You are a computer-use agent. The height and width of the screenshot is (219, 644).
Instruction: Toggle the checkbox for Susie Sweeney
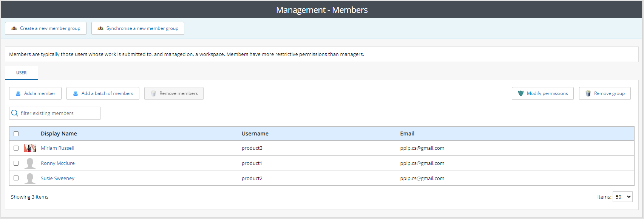point(16,178)
